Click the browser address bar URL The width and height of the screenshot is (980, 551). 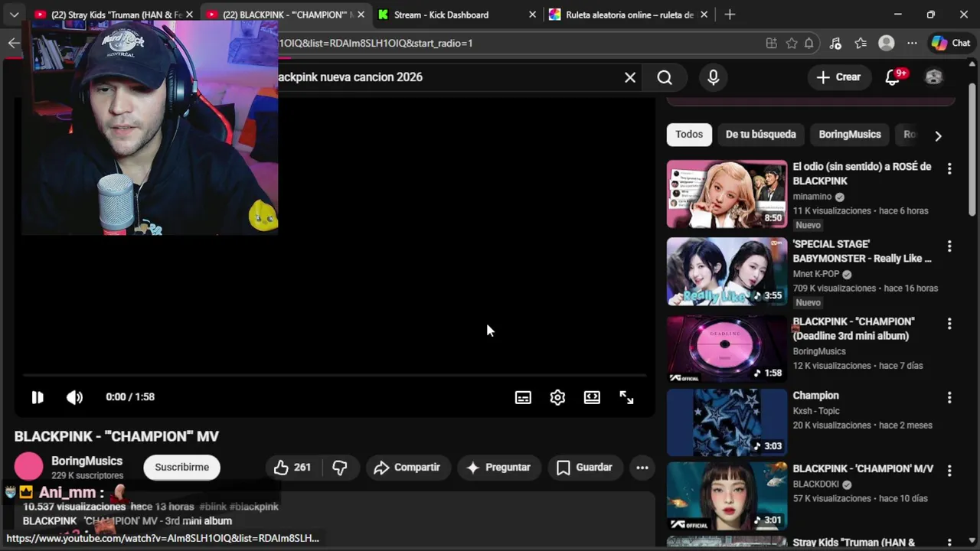375,44
